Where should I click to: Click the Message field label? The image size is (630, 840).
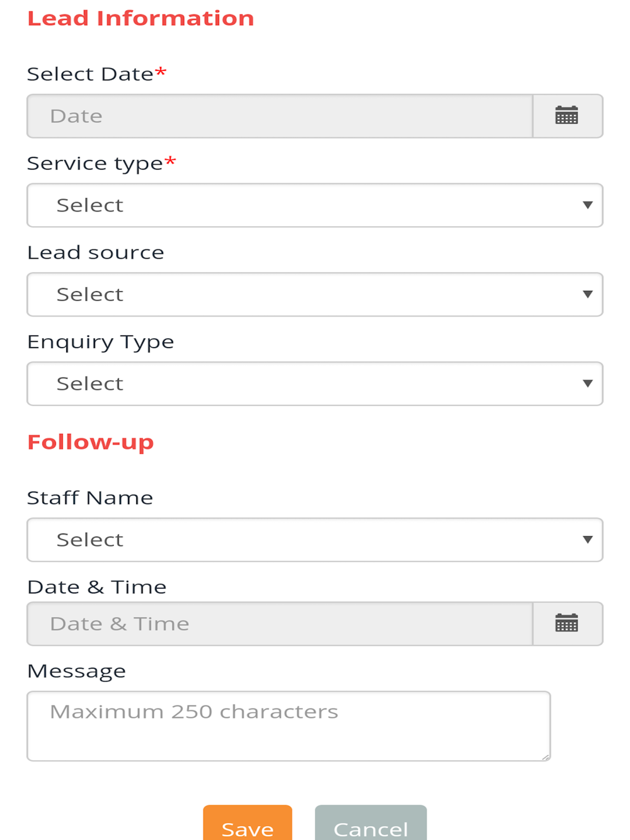[x=76, y=671]
